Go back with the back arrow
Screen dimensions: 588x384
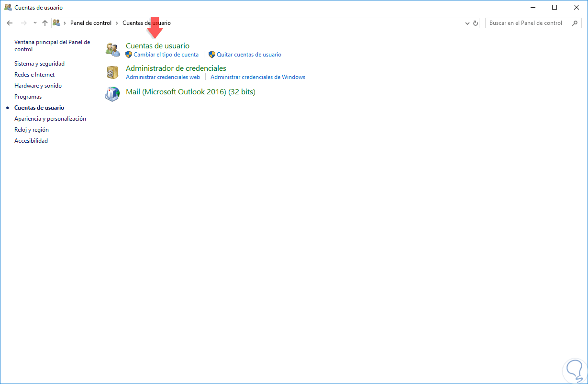pos(10,23)
